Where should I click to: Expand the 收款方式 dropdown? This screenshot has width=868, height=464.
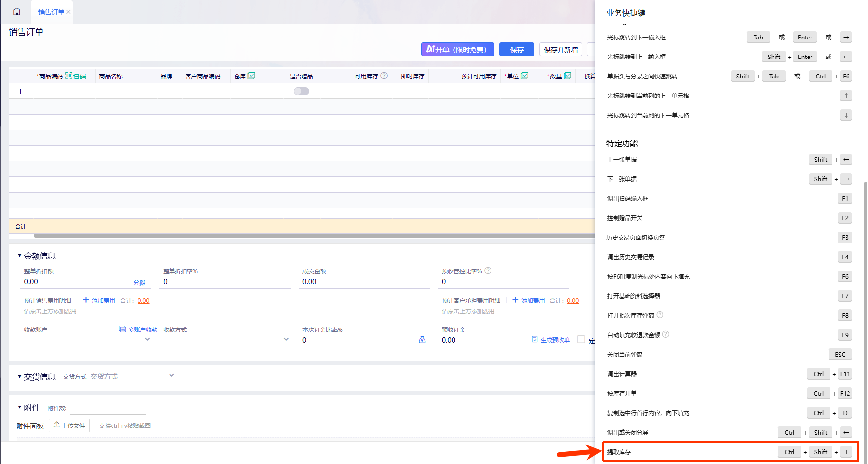pyautogui.click(x=286, y=339)
